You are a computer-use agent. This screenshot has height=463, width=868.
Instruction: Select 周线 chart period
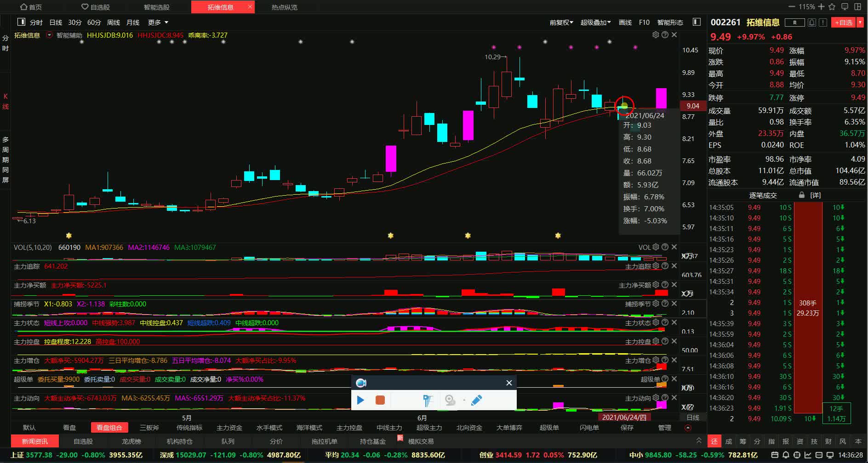[x=113, y=22]
